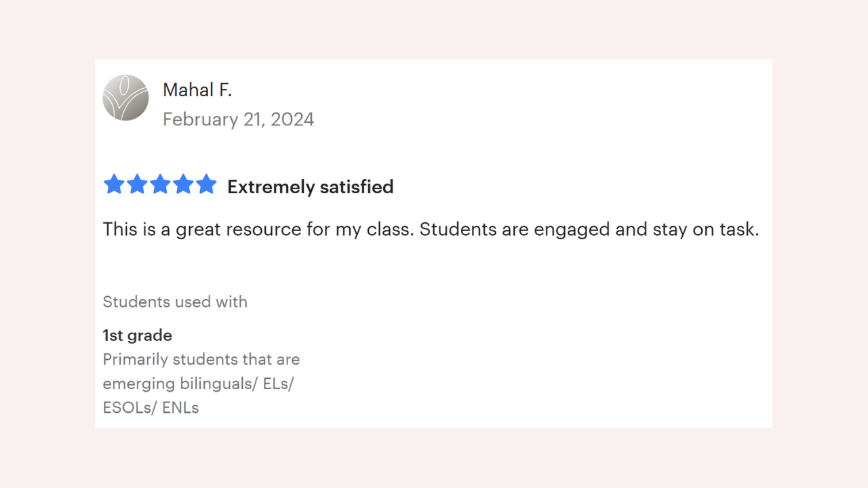The image size is (868, 488).
Task: Click the second blue rating star
Action: pos(137,184)
